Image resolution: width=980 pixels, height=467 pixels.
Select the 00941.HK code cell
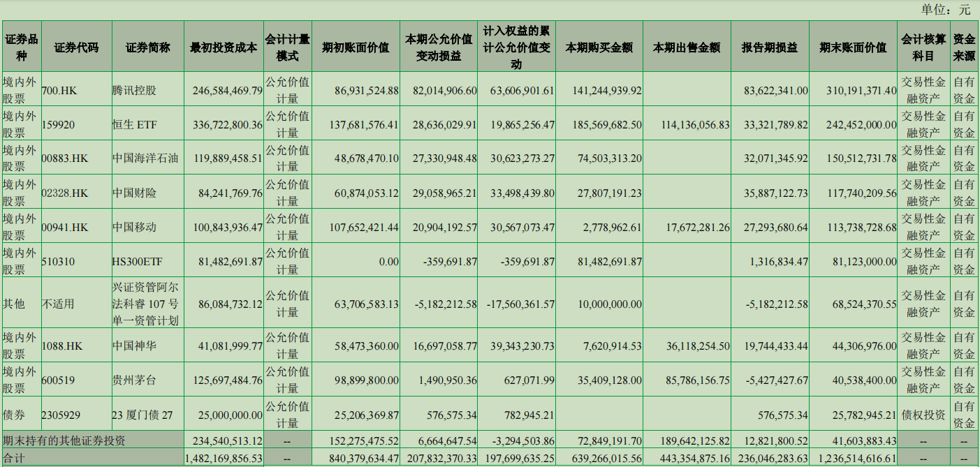click(x=77, y=226)
